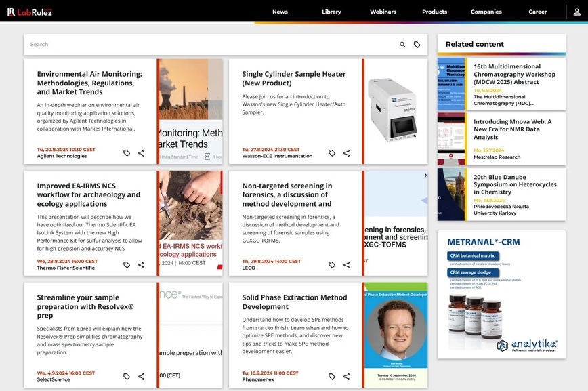Click Thermo Fisher Scientific organizer name
588x391 pixels.
point(66,268)
